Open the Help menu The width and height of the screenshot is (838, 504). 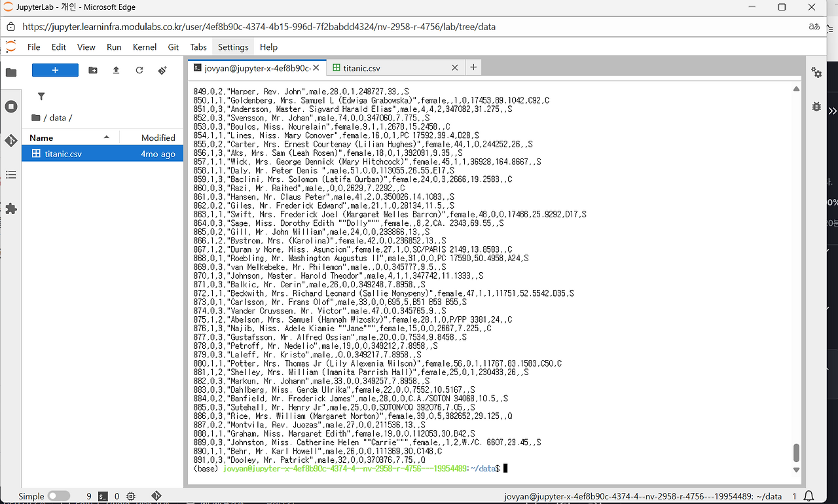[268, 47]
